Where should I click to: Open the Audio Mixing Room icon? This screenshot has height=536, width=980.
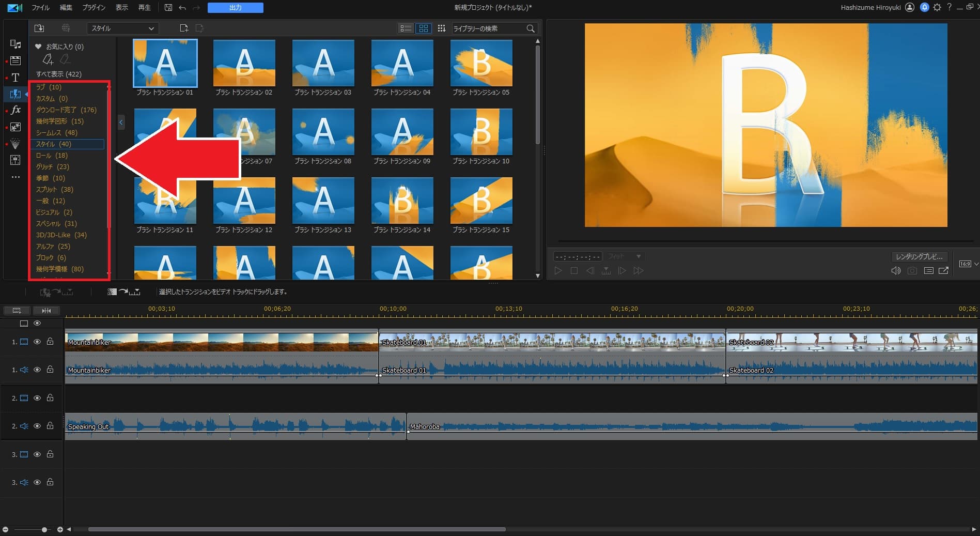pos(15,160)
